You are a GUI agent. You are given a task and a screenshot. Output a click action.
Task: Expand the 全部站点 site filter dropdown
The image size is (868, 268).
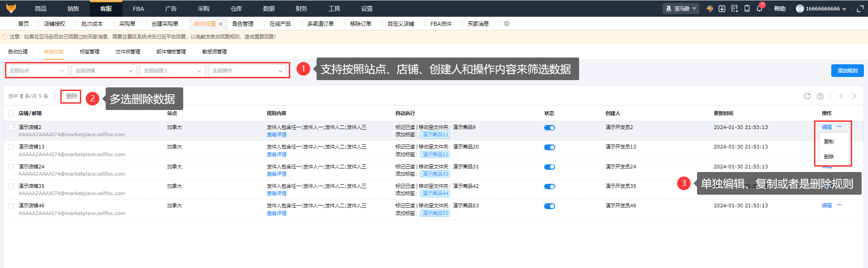pyautogui.click(x=37, y=71)
